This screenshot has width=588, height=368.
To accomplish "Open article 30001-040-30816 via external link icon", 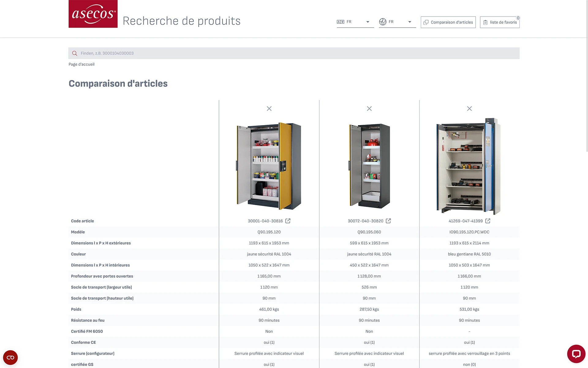I will click(288, 220).
